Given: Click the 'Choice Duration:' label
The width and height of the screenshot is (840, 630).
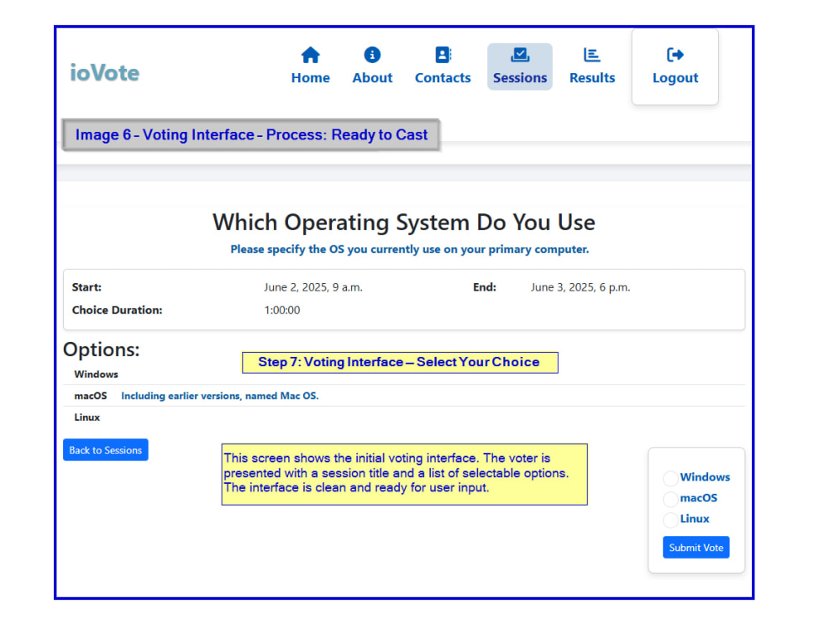Looking at the screenshot, I should pyautogui.click(x=118, y=310).
